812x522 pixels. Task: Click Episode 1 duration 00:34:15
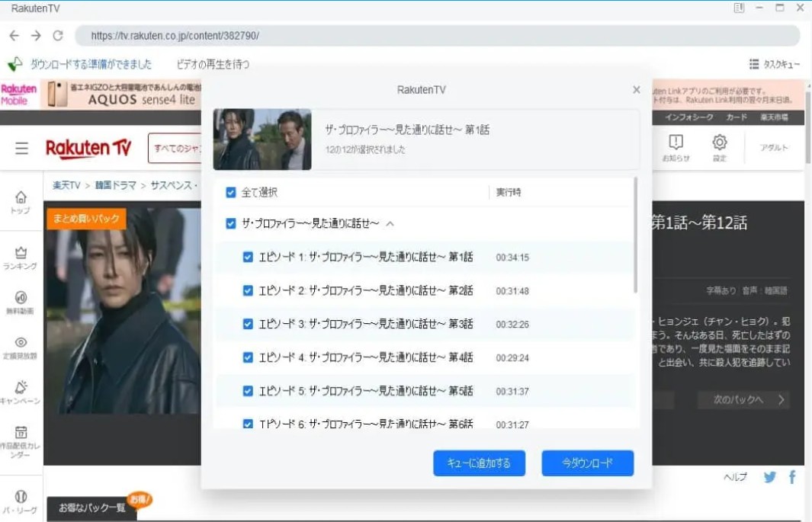coord(512,258)
